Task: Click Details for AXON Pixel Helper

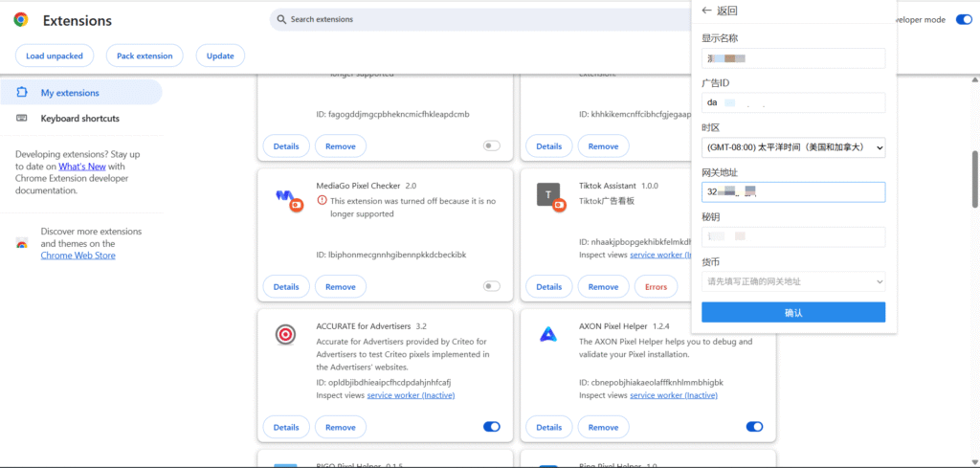Action: tap(548, 428)
